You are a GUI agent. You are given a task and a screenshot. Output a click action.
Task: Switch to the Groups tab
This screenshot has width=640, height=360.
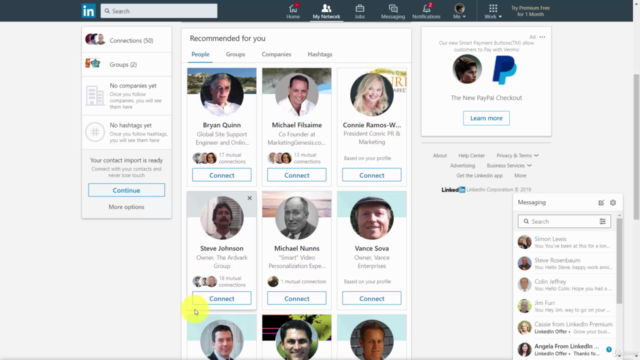point(236,54)
